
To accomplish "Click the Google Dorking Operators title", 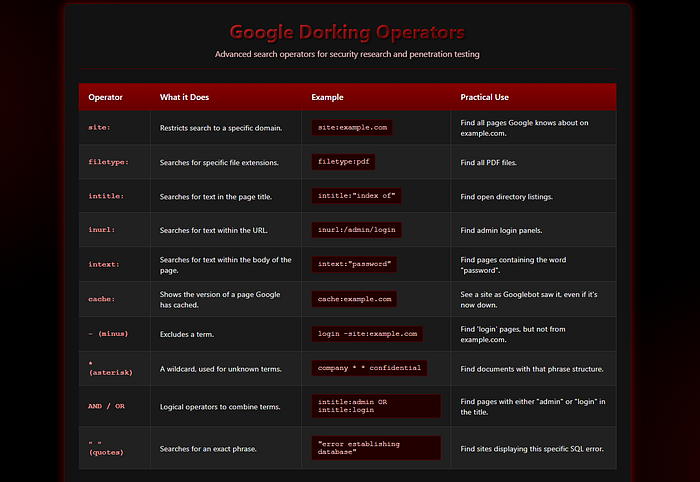I will pos(347,33).
